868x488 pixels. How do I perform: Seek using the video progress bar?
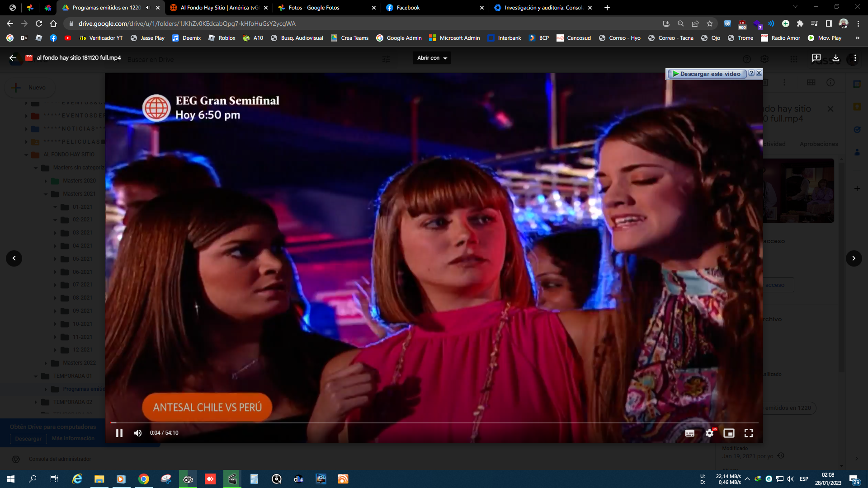tap(434, 423)
